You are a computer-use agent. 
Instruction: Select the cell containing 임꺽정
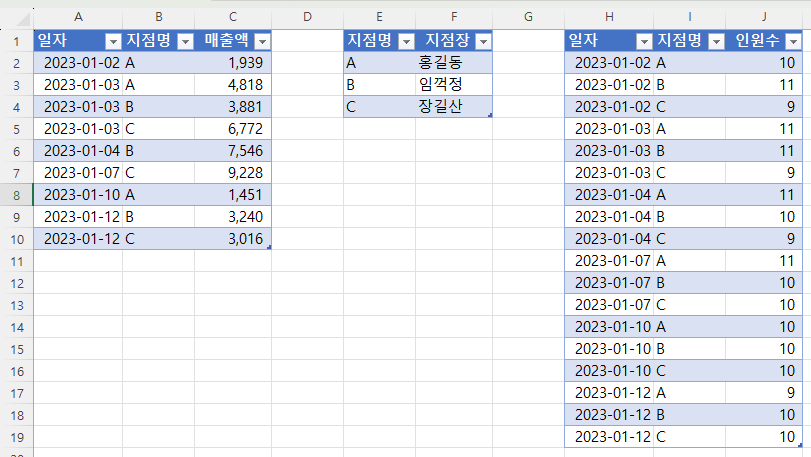(x=454, y=85)
